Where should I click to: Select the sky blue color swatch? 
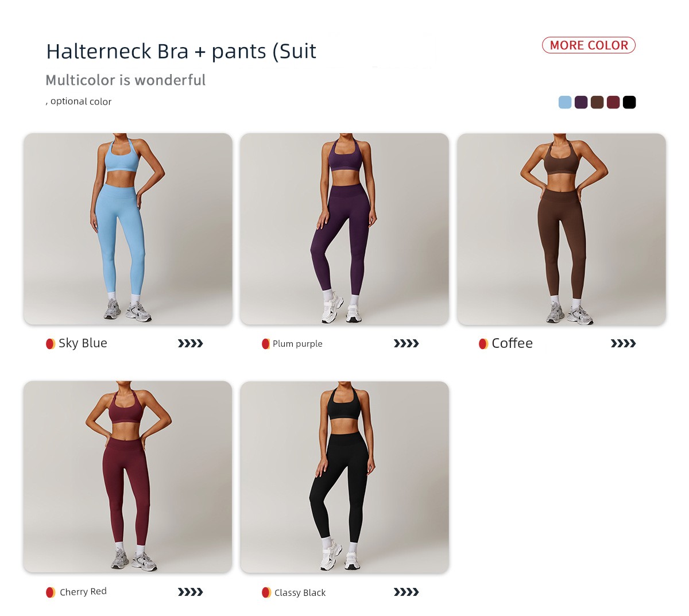[x=565, y=102]
